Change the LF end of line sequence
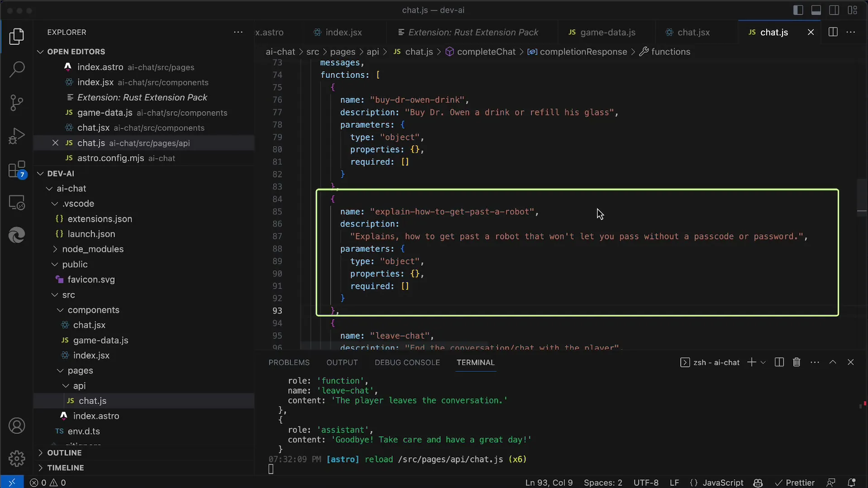The height and width of the screenshot is (488, 868). point(674,483)
